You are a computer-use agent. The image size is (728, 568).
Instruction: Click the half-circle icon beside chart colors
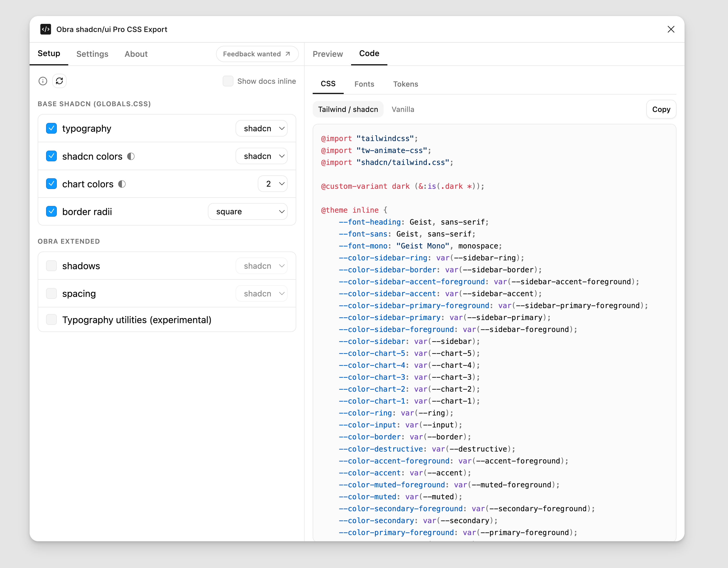[x=122, y=184]
